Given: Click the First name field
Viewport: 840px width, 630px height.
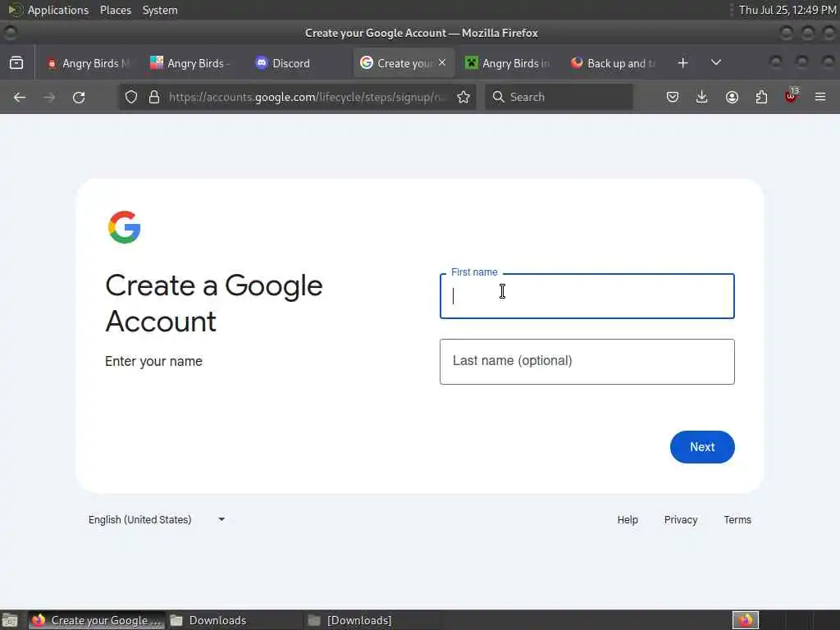Looking at the screenshot, I should click(x=587, y=296).
